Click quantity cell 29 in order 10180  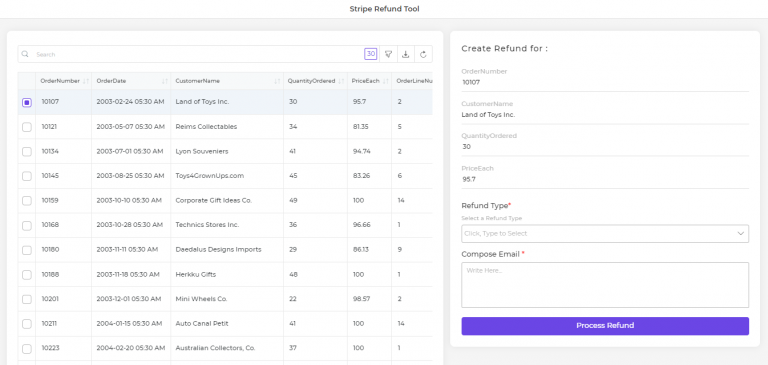point(293,249)
